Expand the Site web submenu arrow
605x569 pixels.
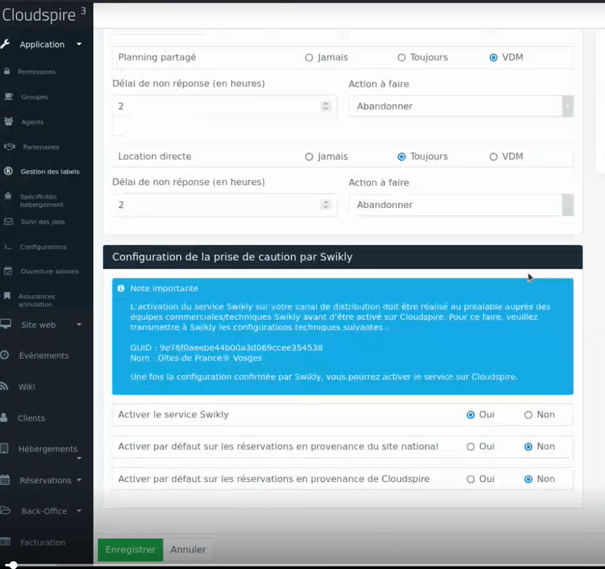click(x=79, y=324)
